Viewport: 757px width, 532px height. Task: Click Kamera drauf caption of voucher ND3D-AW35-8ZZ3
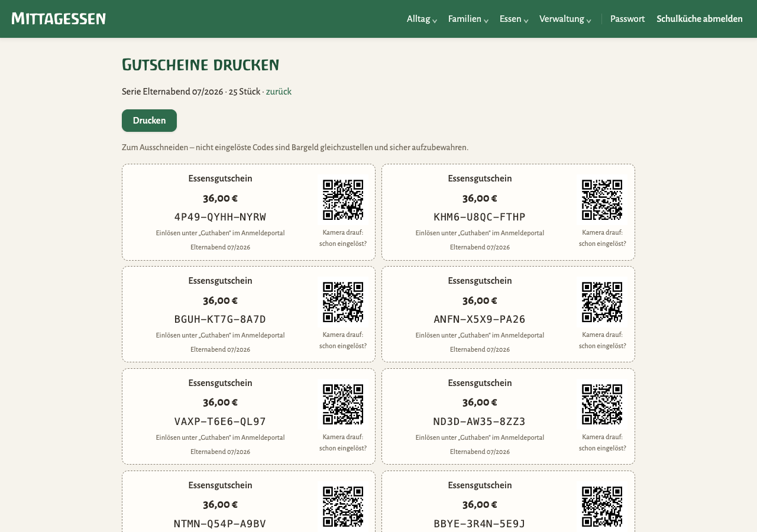point(602,443)
